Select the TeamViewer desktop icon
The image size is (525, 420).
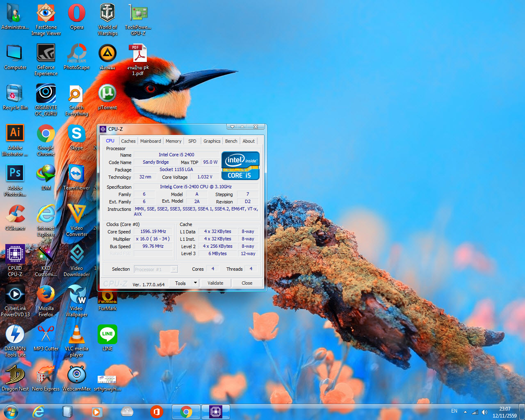(x=77, y=177)
